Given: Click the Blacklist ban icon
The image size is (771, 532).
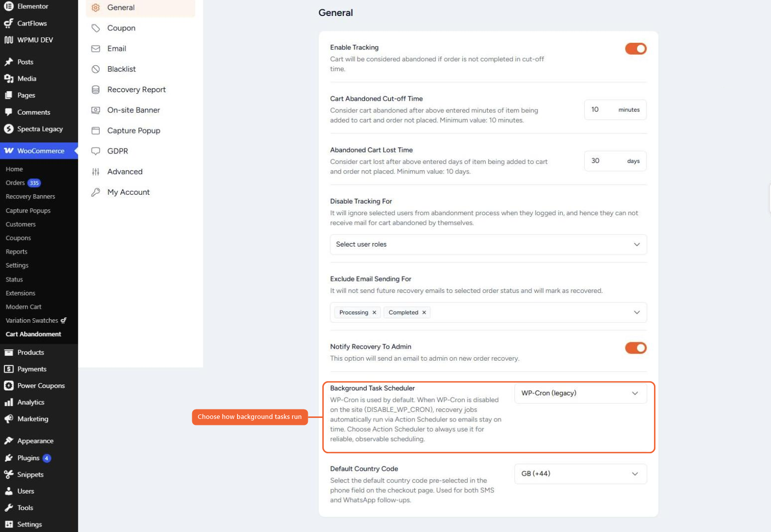Looking at the screenshot, I should point(96,69).
